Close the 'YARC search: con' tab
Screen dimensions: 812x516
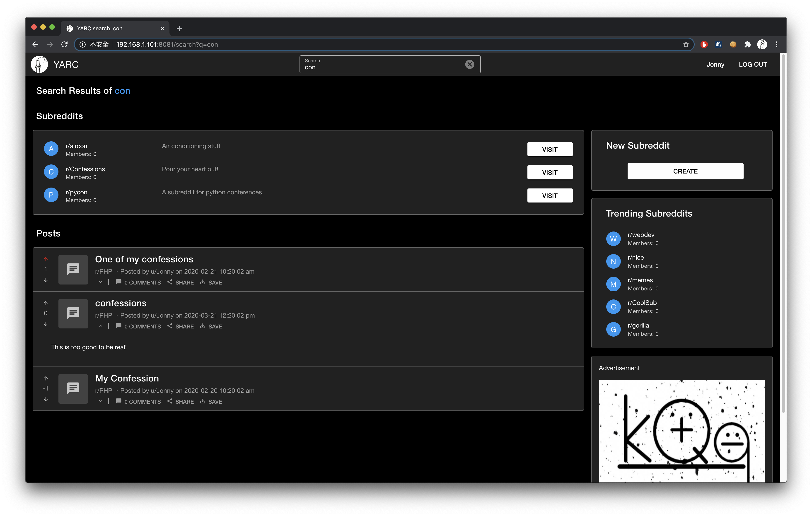point(162,28)
